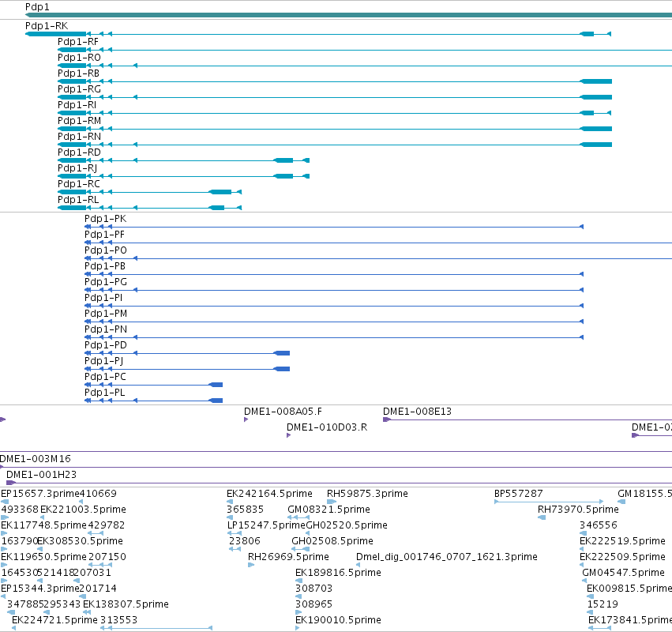This screenshot has width=672, height=632.
Task: Click the Pdp1-PL protein label
Action: 105,393
